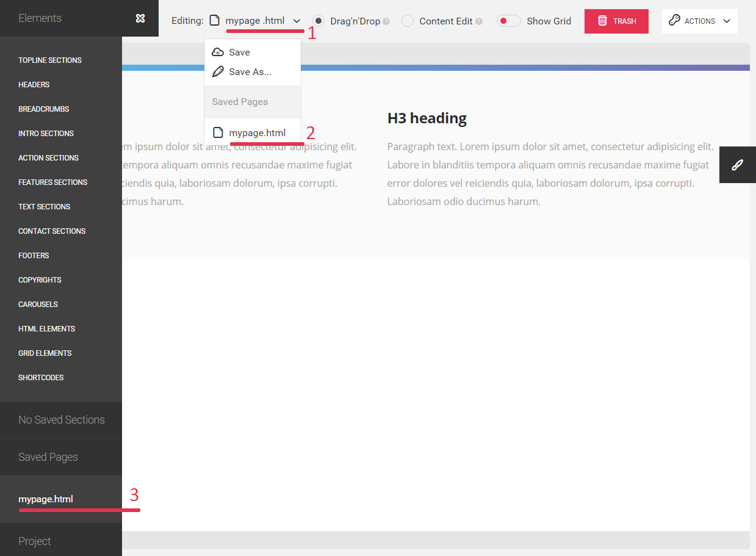Expand the mypage .html file dropdown
The image size is (756, 556).
(x=297, y=21)
